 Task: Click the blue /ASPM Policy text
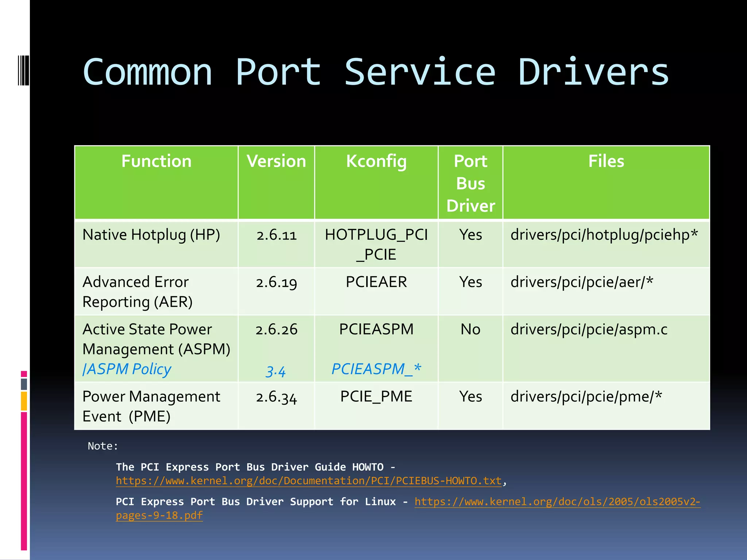[127, 369]
